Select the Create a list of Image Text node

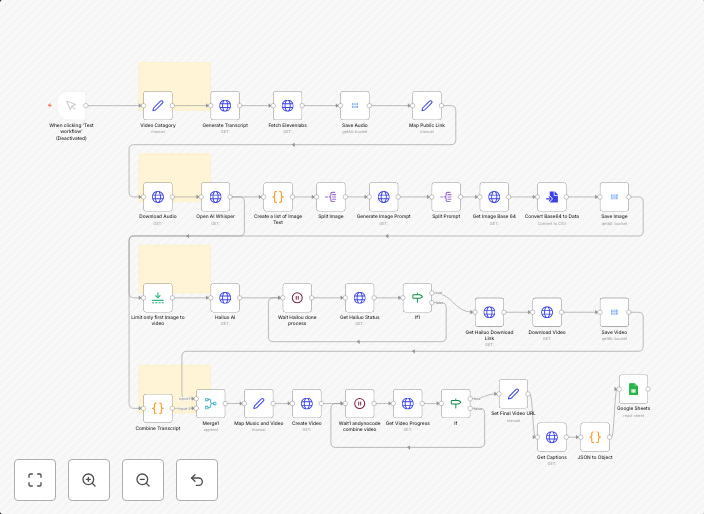click(278, 196)
